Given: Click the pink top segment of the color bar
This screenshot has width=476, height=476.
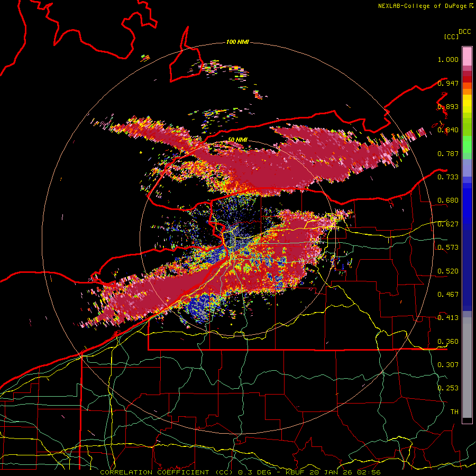Looking at the screenshot, I should (467, 56).
